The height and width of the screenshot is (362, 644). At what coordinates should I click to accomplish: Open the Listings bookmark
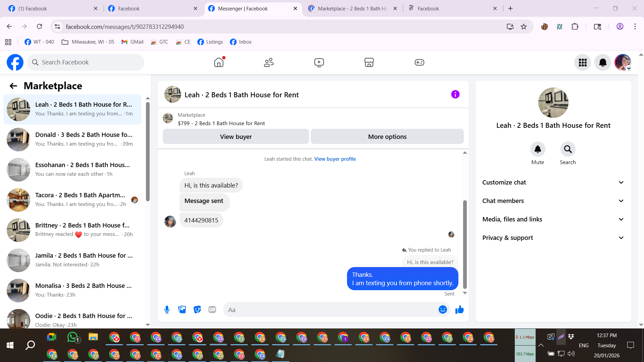pyautogui.click(x=210, y=42)
